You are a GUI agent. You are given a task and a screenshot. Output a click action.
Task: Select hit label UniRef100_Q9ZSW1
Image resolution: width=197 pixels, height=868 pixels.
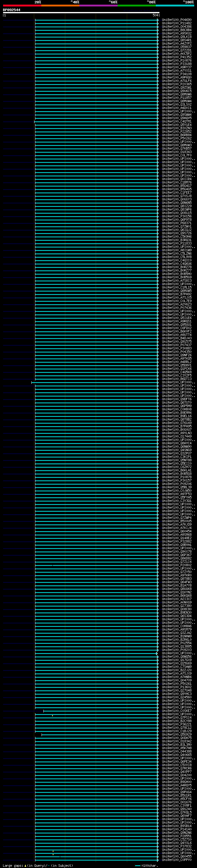[177, 88]
